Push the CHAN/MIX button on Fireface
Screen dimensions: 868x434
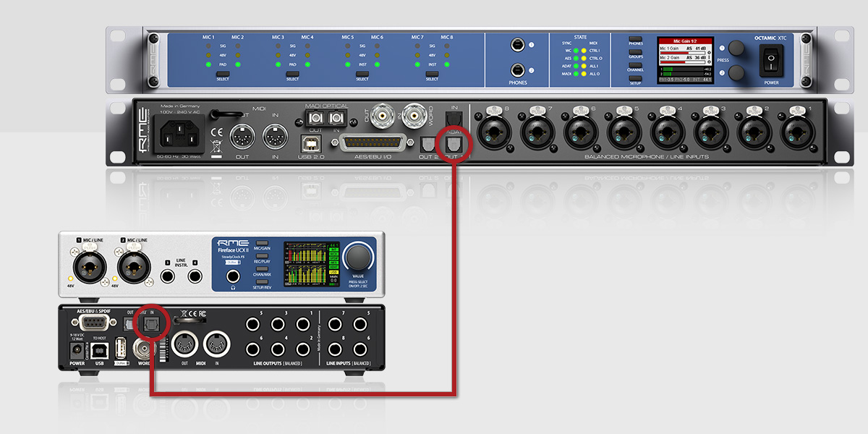click(262, 270)
